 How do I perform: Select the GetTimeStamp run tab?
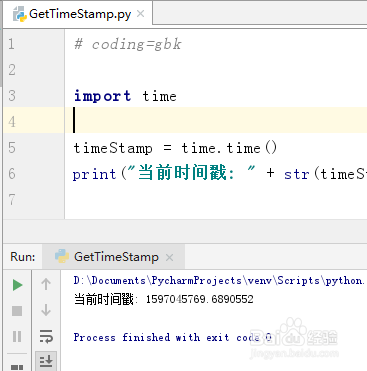113,257
